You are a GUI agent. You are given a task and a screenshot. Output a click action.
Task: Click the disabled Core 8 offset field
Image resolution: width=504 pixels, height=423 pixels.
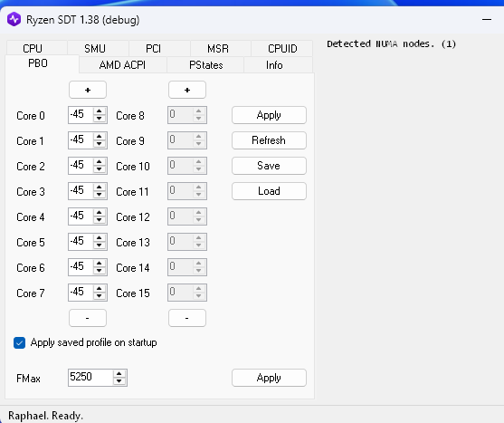[x=187, y=115]
